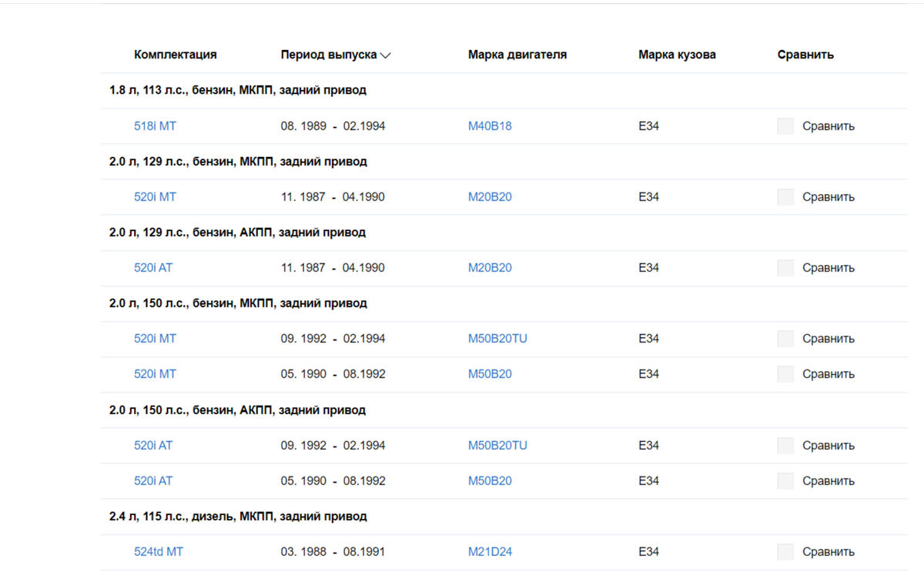Tick compare checkbox in 520i AT M20B20 row
924x572 pixels.
point(785,268)
